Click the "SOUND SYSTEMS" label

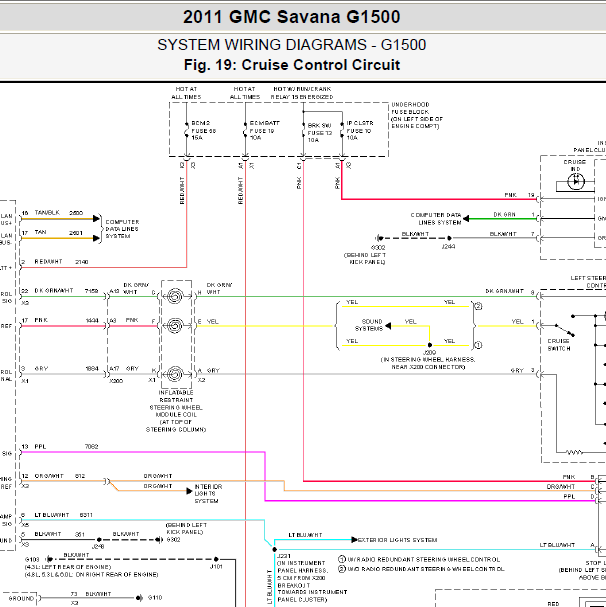coord(369,325)
